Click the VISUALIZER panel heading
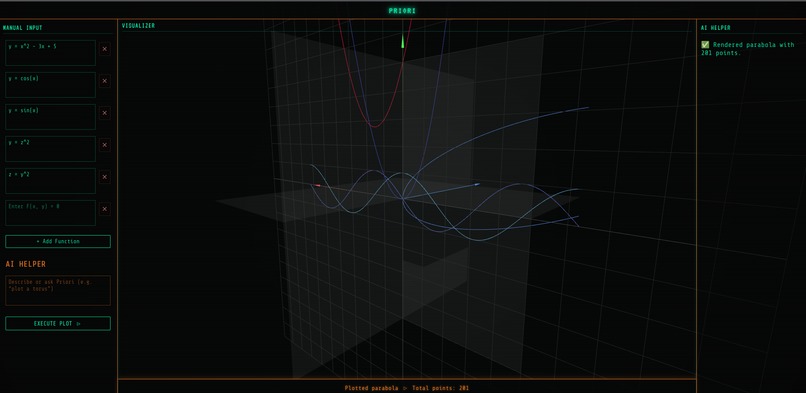Viewport: 806px width, 393px height. pos(138,26)
